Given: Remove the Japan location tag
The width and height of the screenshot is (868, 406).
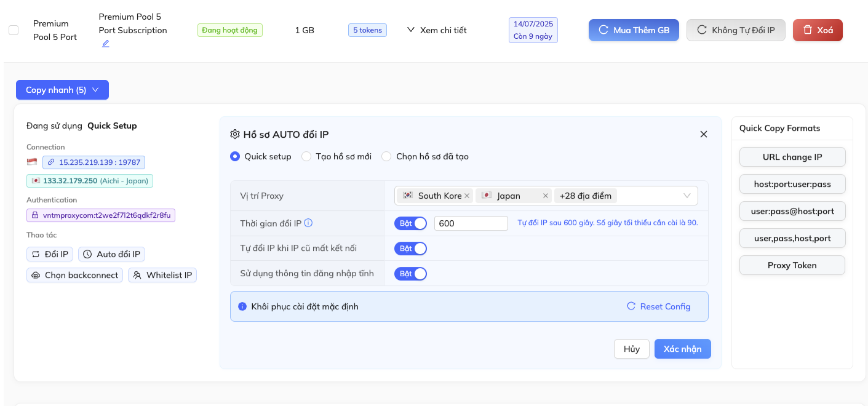Looking at the screenshot, I should (x=545, y=196).
